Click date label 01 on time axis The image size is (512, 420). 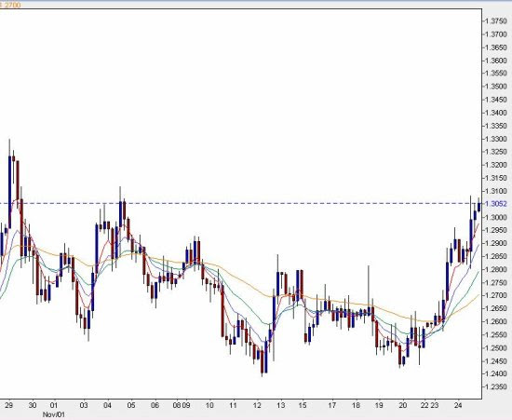54,405
